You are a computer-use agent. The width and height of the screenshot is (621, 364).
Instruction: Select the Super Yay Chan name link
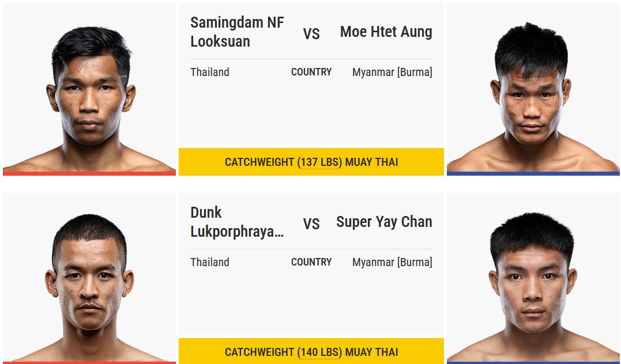[384, 222]
